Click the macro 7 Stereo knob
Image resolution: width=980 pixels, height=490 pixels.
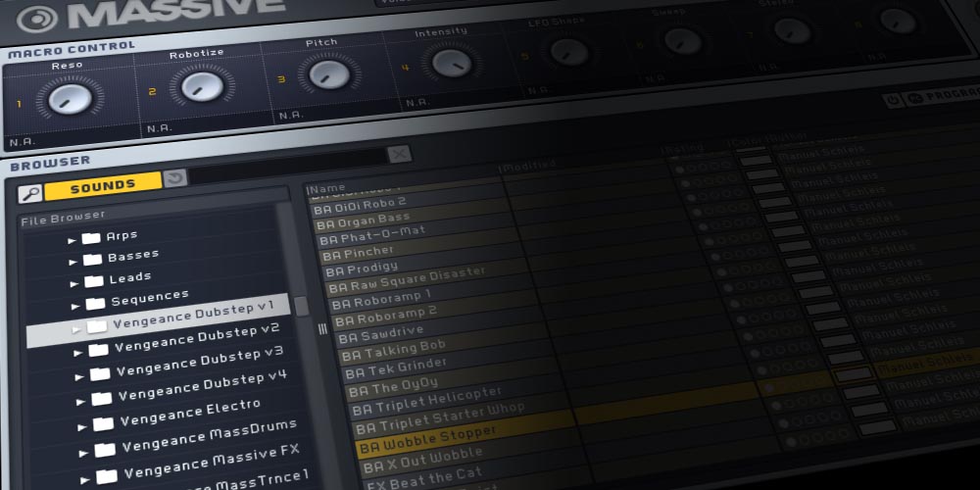click(x=793, y=30)
